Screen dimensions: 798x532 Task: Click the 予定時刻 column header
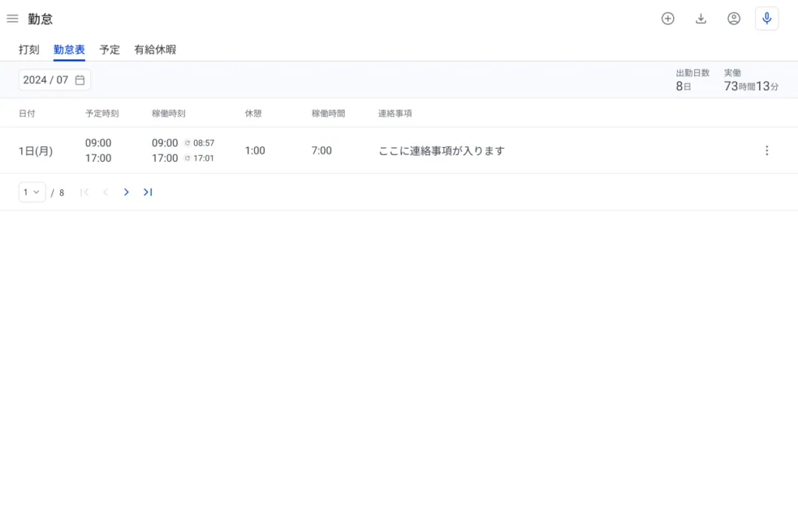pyautogui.click(x=102, y=114)
